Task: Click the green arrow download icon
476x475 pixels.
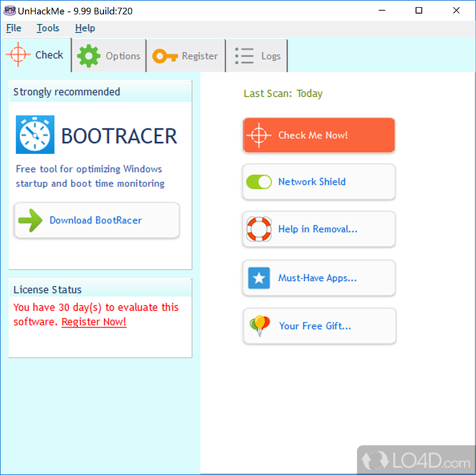Action: [30, 221]
